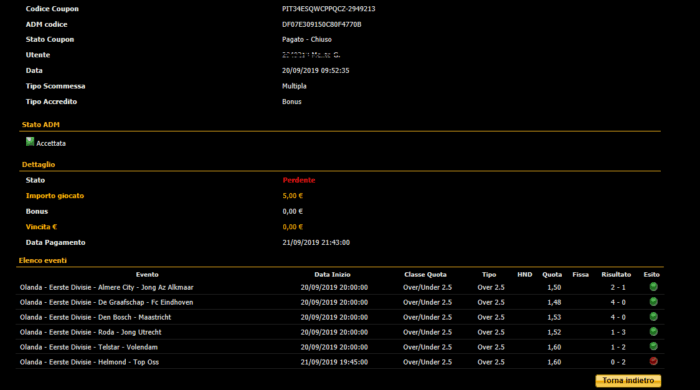Image resolution: width=700 pixels, height=390 pixels.
Task: Click the 1,48 odds value
Action: tap(554, 303)
